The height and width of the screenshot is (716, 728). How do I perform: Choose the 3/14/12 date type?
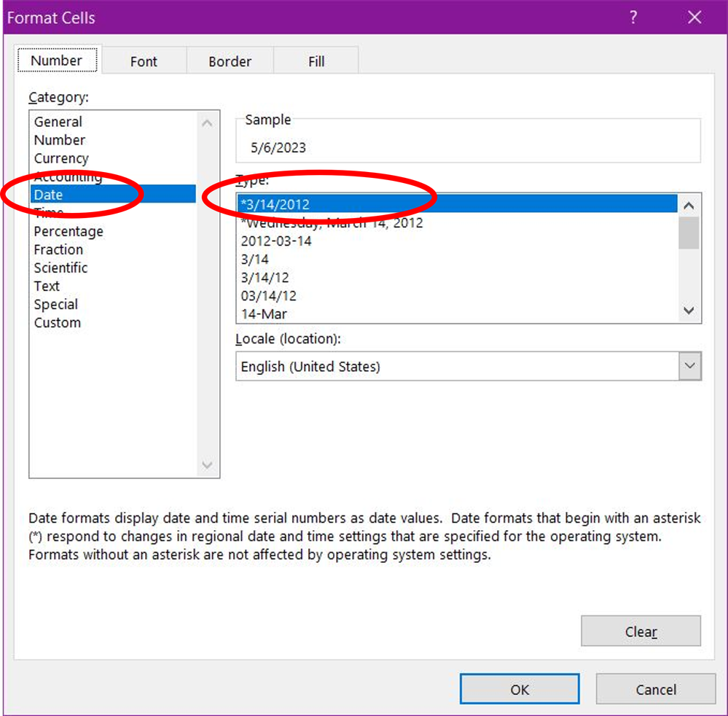tap(458, 277)
